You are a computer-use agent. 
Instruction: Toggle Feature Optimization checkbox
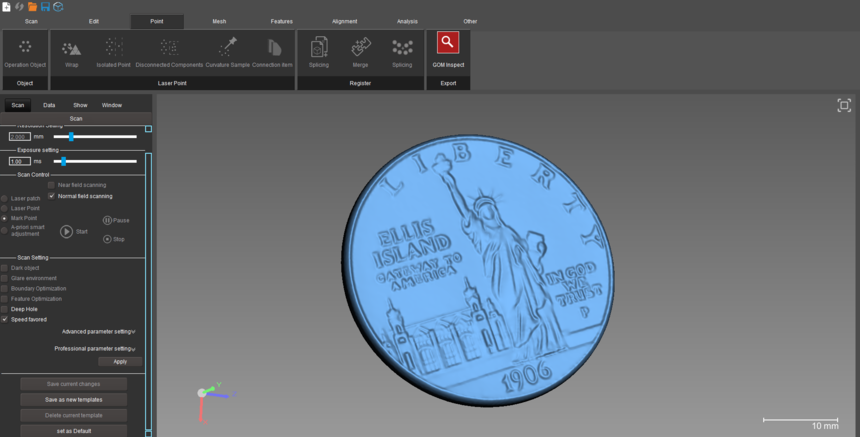4,299
